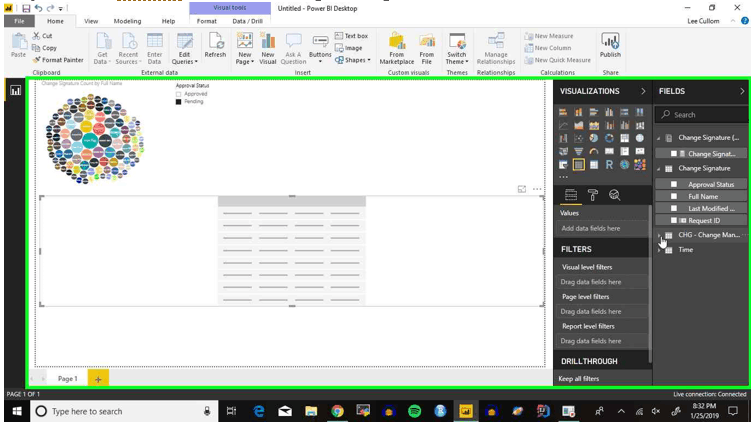This screenshot has width=753, height=422.
Task: Collapse the Fields pane chevron
Action: click(742, 91)
